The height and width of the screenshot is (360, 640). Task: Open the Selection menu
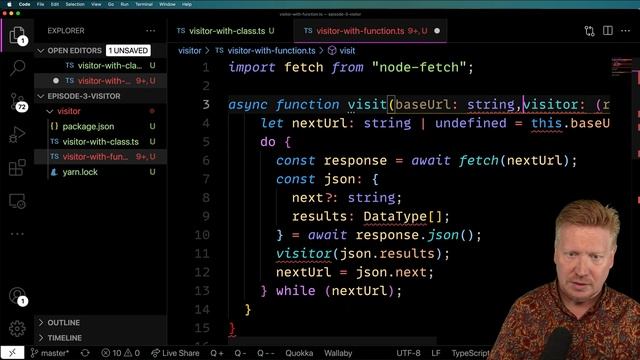coord(75,4)
